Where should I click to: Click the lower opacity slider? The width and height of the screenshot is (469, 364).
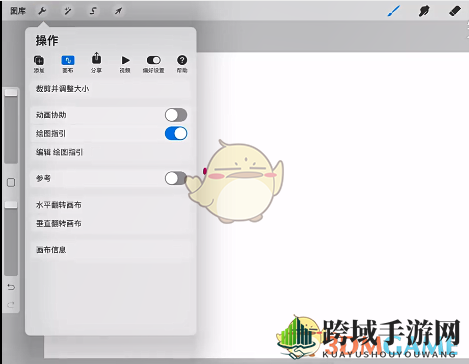coord(11,238)
